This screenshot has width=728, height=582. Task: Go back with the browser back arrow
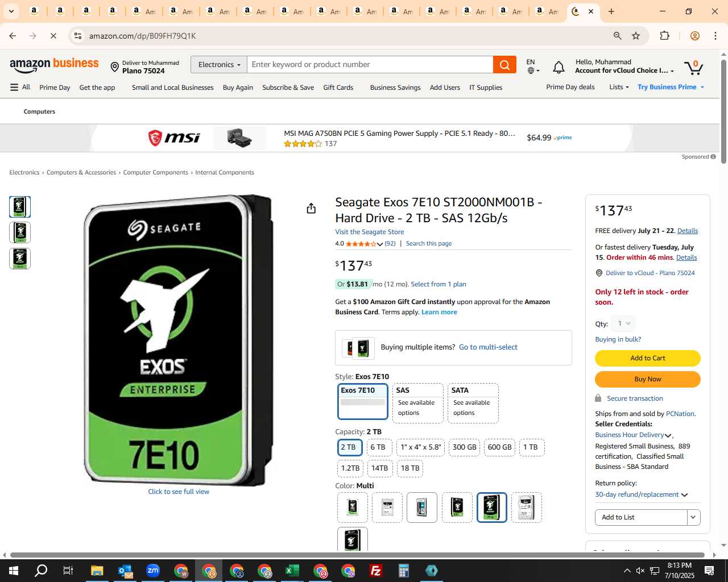13,36
